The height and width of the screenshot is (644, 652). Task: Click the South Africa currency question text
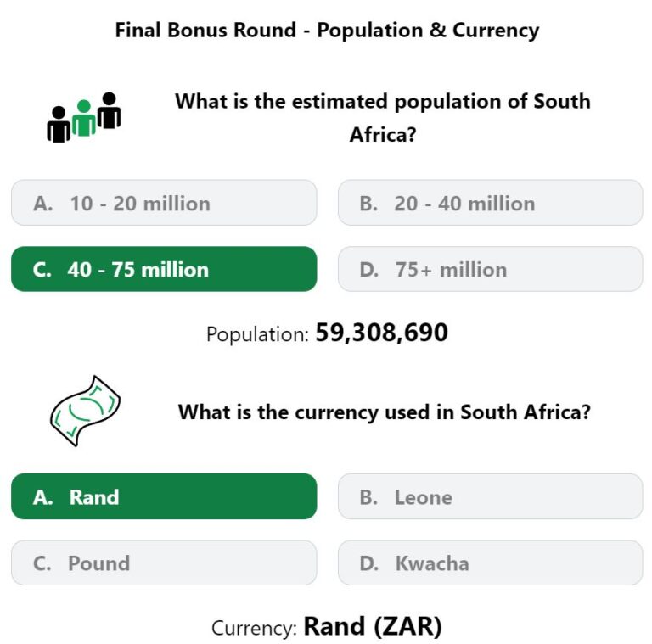[x=385, y=412]
